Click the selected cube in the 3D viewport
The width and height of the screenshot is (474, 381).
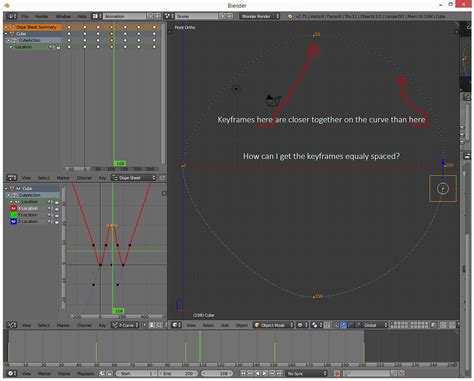[x=443, y=188]
